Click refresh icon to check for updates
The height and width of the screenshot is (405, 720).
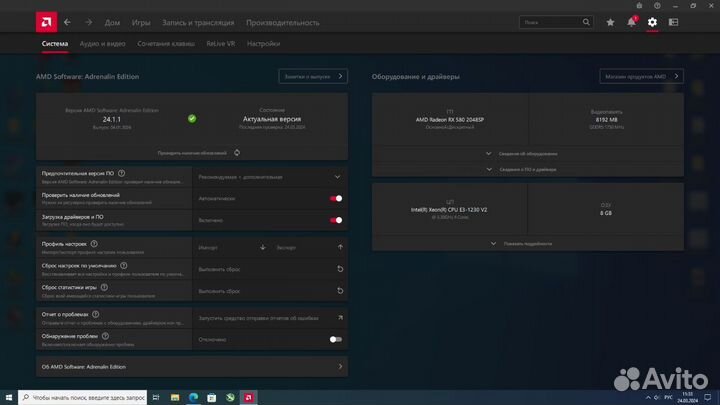point(237,152)
